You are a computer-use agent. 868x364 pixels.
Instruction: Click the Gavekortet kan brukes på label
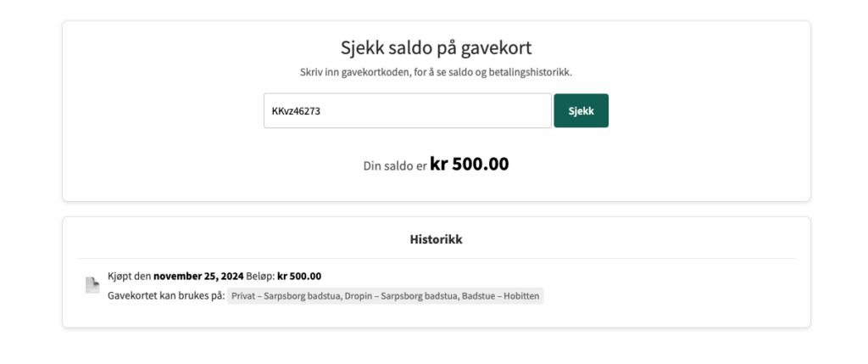(166, 296)
